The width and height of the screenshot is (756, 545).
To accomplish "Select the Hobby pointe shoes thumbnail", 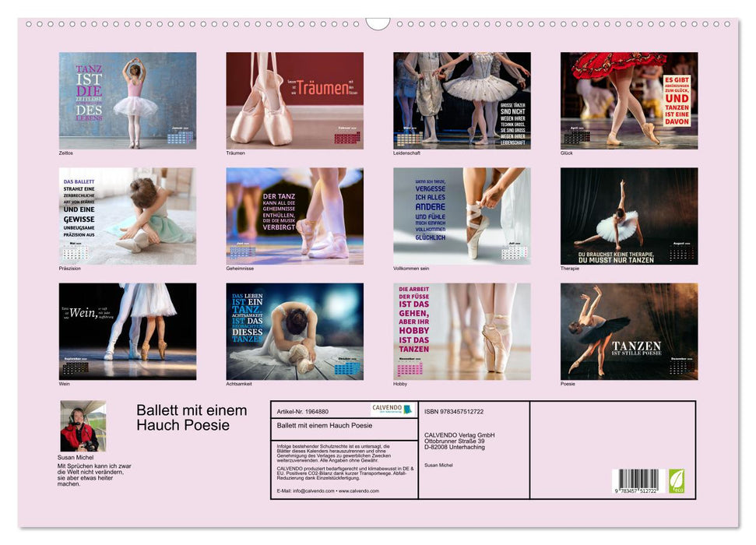I will (463, 331).
